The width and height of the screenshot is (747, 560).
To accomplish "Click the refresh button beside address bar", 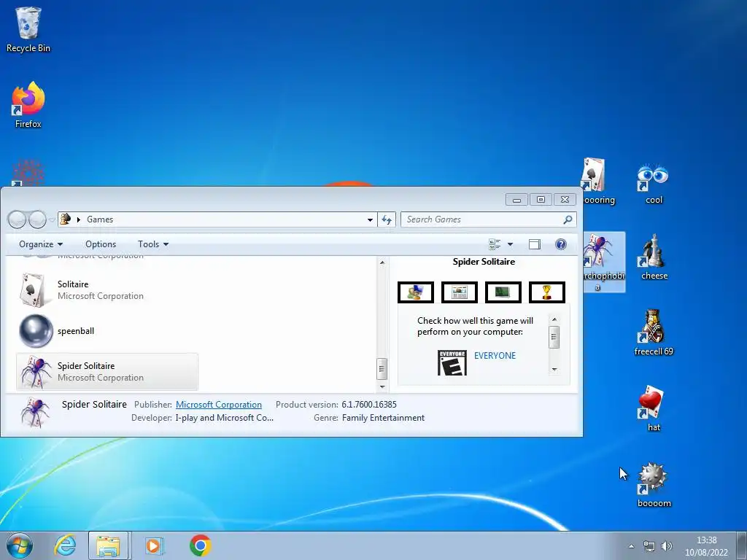I will 387,219.
